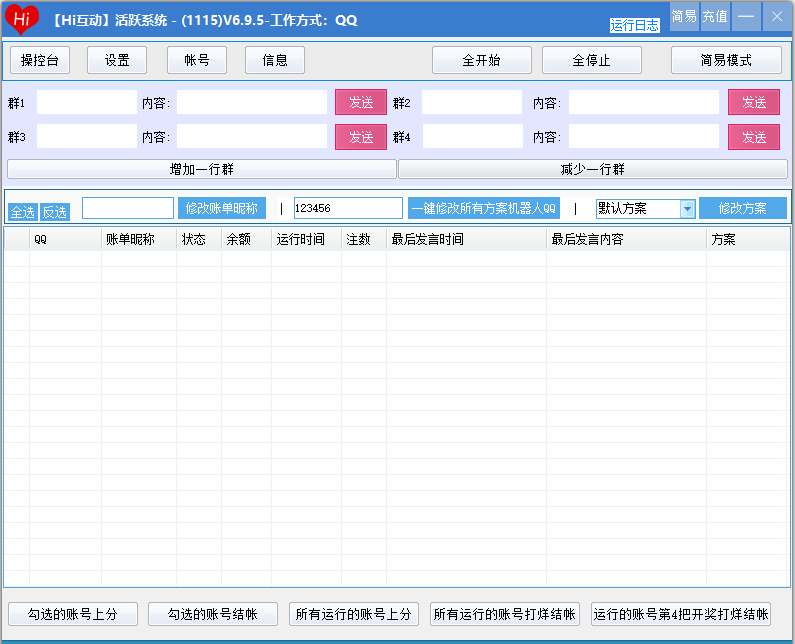Image resolution: width=795 pixels, height=644 pixels.
Task: Click 反选 to invert selection
Action: (55, 212)
